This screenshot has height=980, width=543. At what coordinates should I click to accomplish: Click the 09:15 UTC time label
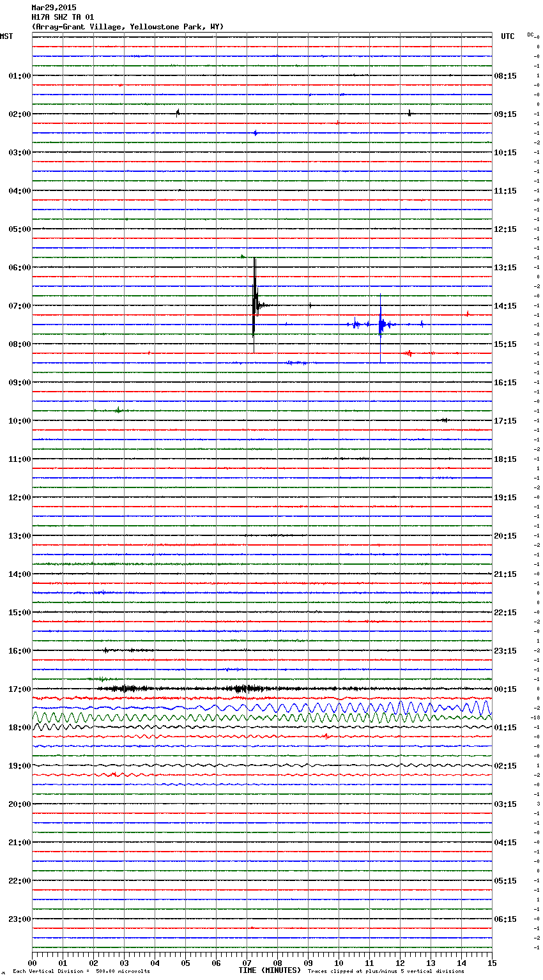[x=505, y=114]
